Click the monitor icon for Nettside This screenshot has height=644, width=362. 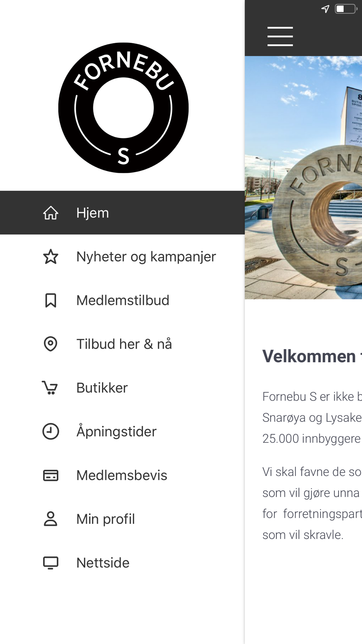coord(51,563)
